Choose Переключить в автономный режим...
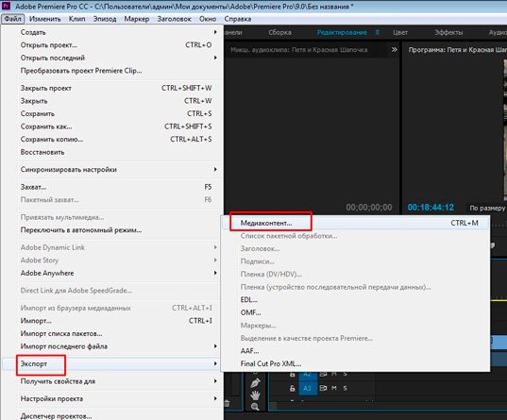 coord(112,230)
